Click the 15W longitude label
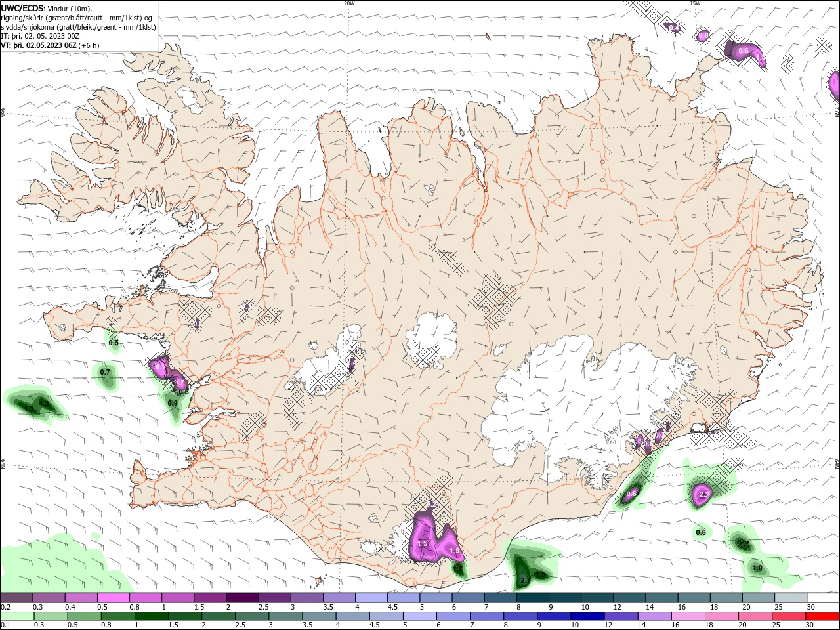The image size is (840, 630). pyautogui.click(x=695, y=3)
